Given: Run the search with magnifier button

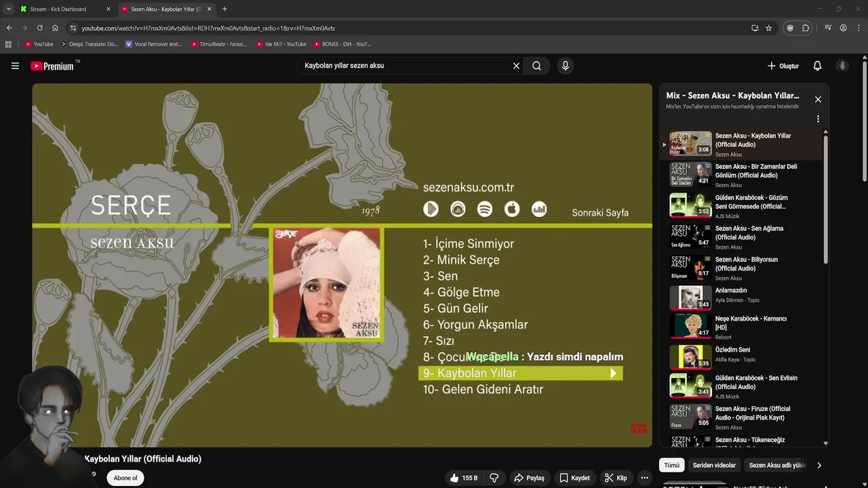Looking at the screenshot, I should click(x=536, y=66).
